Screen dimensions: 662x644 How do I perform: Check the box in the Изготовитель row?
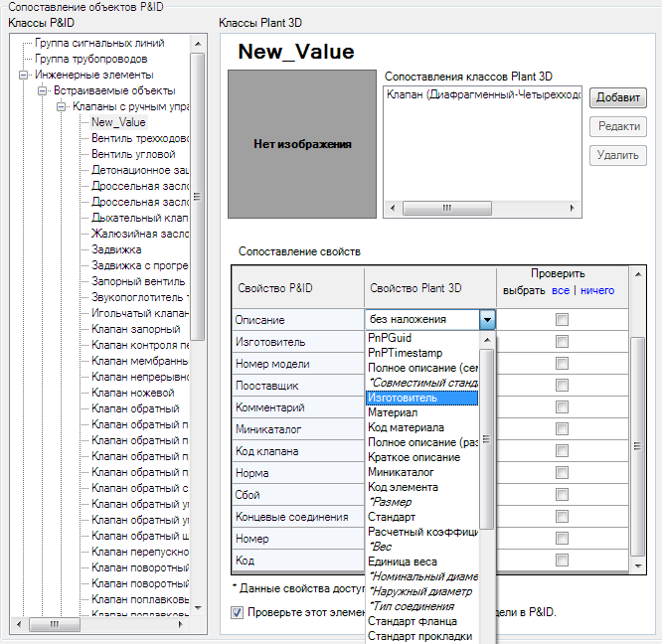click(x=562, y=342)
